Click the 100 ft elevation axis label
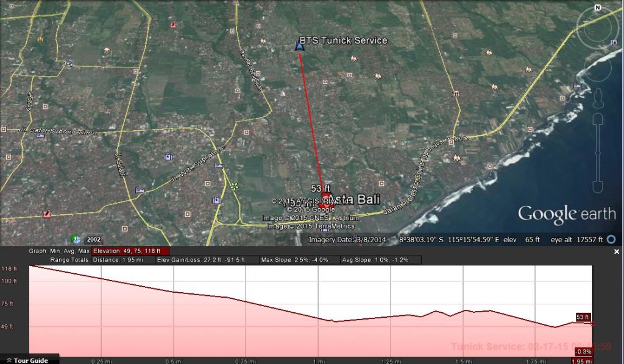This screenshot has height=364, width=624. [9, 281]
